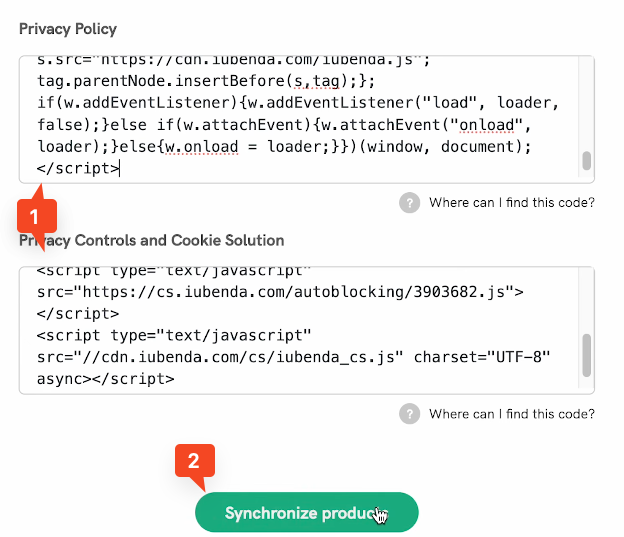624x537 pixels.
Task: Open the code help link below Privacy Policy
Action: [x=511, y=203]
